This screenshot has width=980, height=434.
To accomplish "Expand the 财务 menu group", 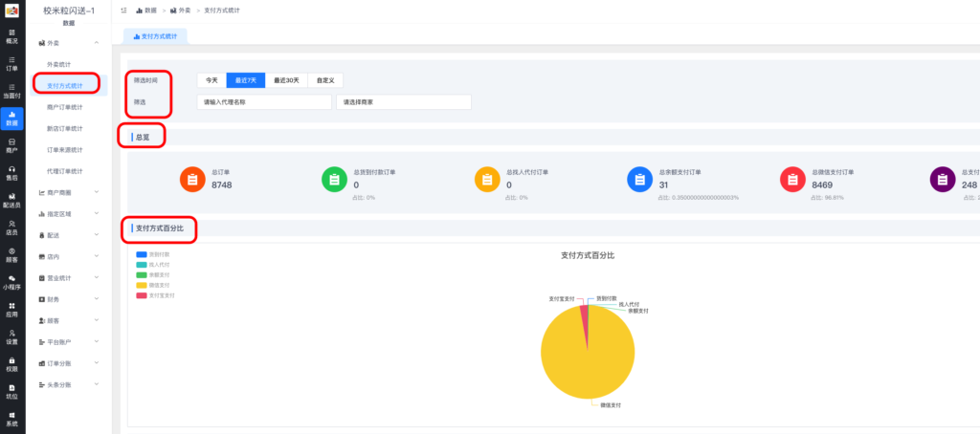I will (67, 299).
